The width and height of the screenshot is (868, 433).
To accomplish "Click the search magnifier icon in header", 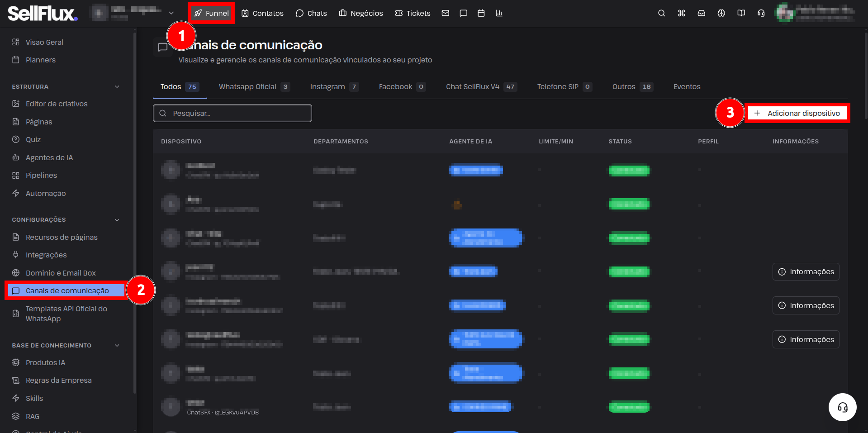I will pos(661,13).
